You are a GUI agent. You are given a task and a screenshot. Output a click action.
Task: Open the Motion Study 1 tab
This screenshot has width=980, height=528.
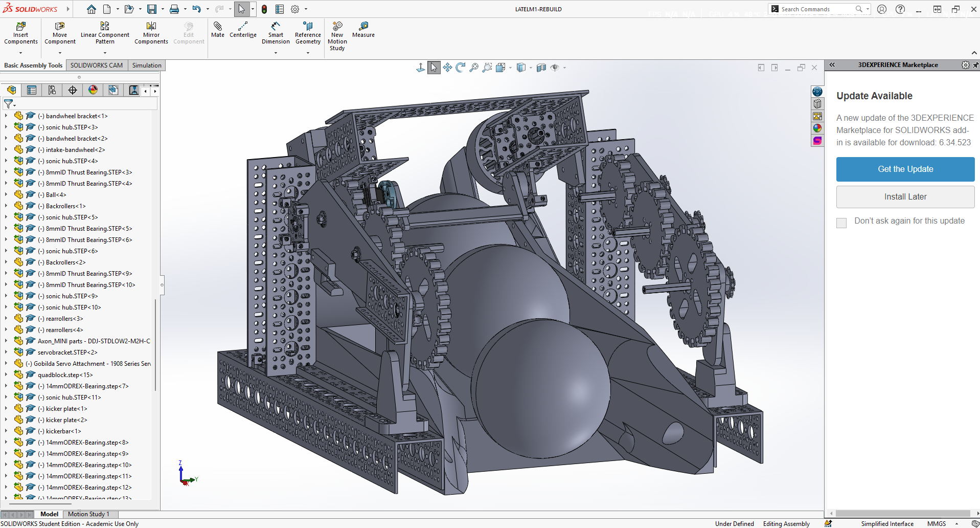click(x=88, y=514)
